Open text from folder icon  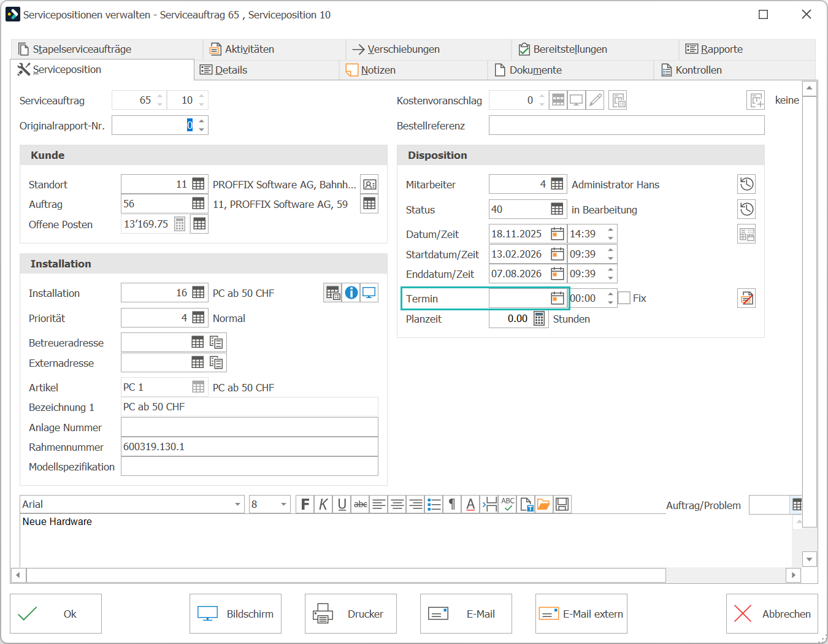pos(543,505)
